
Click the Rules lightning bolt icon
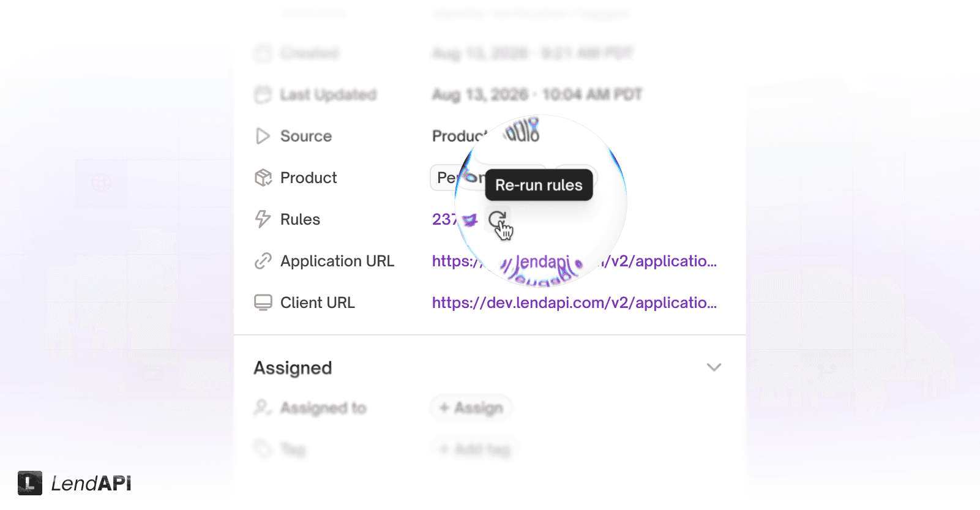263,219
